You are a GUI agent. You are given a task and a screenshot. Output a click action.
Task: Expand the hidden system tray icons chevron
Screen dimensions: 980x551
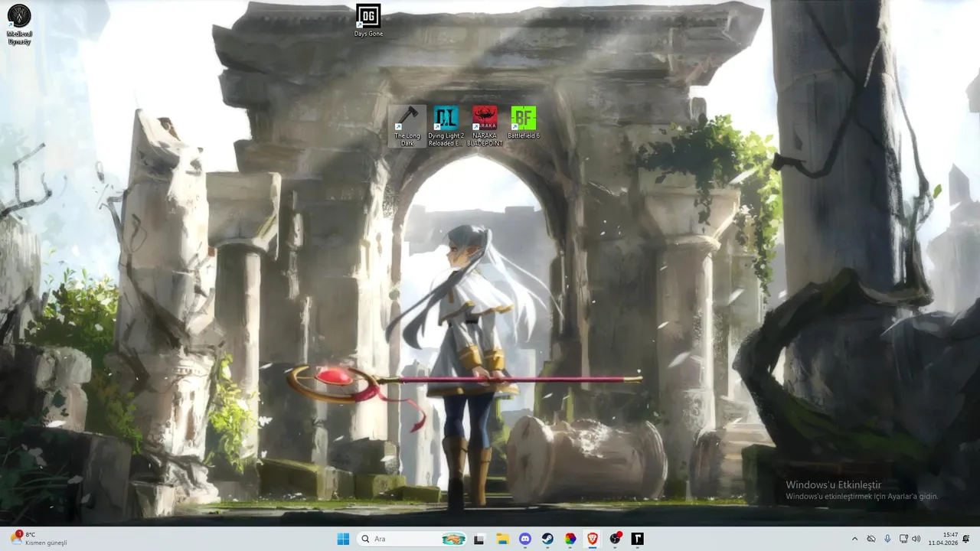click(x=854, y=539)
